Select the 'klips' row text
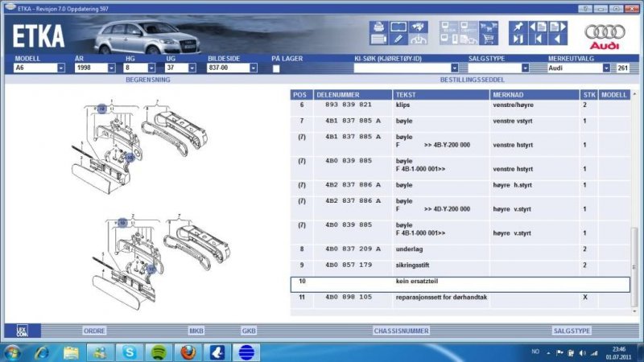 pyautogui.click(x=402, y=105)
